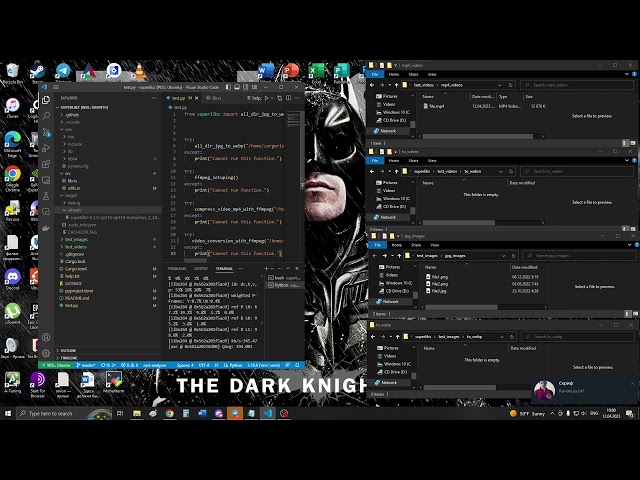Select the TERMINAL panel tab
Screen dimensions: 640x480
point(224,269)
